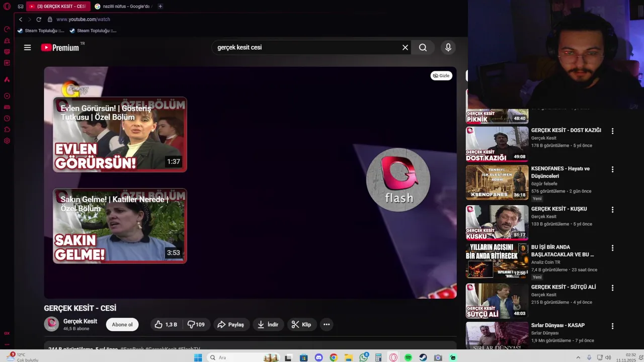This screenshot has height=362, width=644.
Task: Open a new browser tab with plus
Action: pyautogui.click(x=160, y=7)
